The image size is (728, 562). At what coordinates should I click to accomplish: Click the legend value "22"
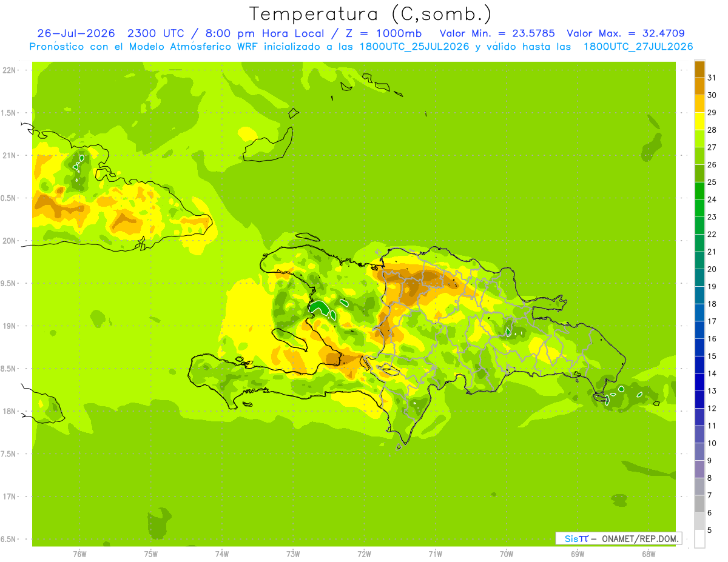tap(712, 234)
